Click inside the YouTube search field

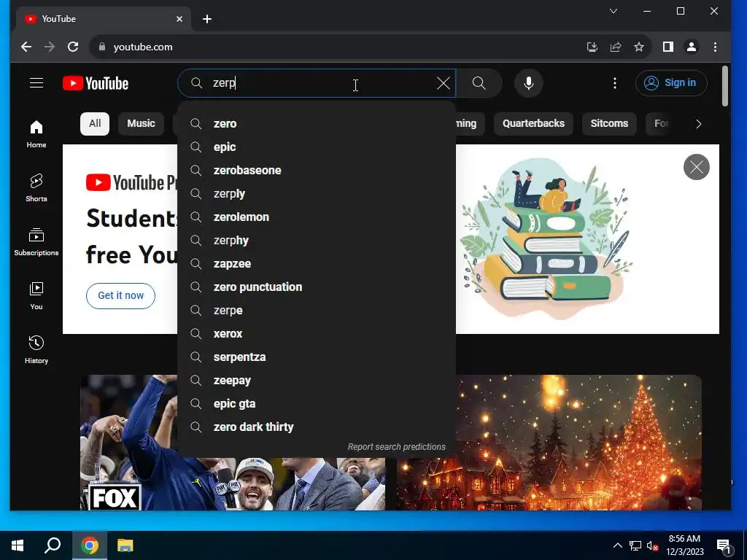pos(317,83)
